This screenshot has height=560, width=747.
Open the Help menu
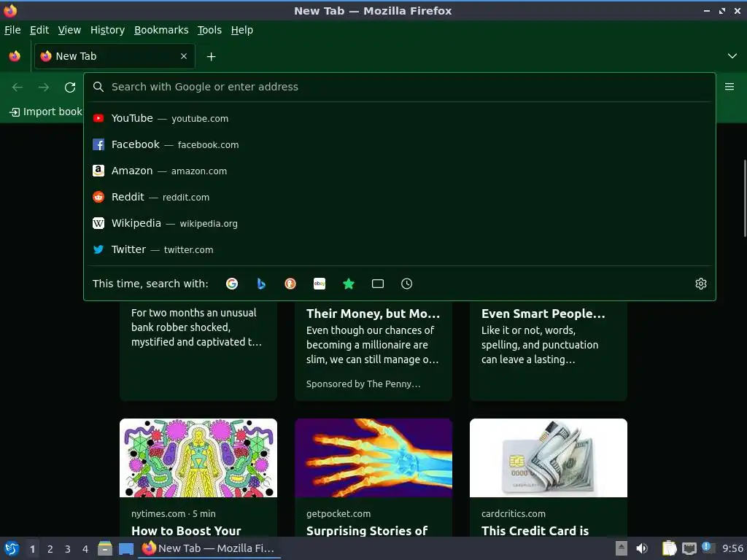(x=242, y=30)
